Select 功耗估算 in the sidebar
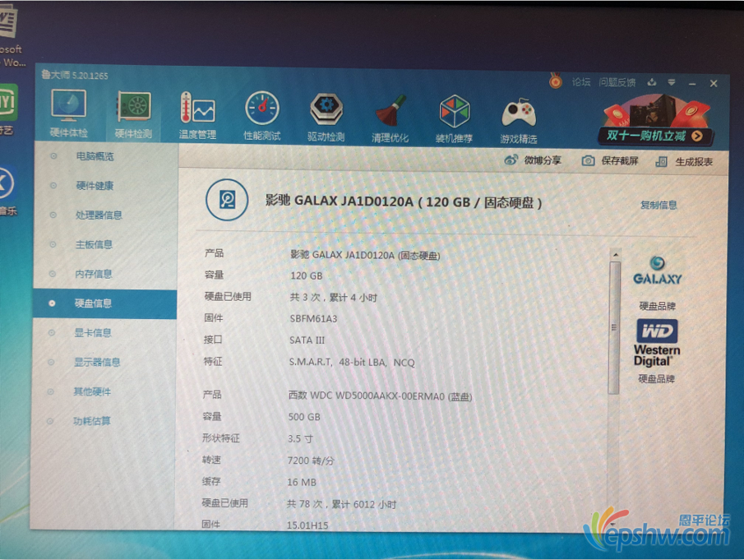 pyautogui.click(x=91, y=421)
